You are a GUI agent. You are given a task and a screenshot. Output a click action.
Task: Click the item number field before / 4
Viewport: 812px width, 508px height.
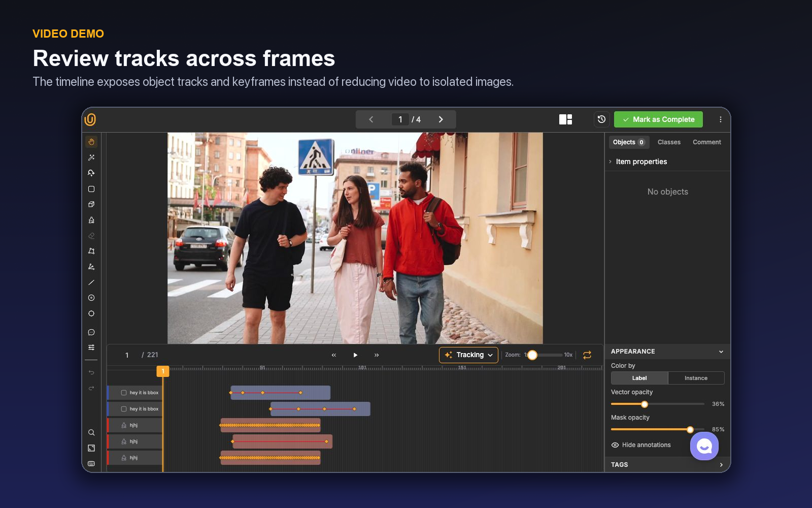400,119
